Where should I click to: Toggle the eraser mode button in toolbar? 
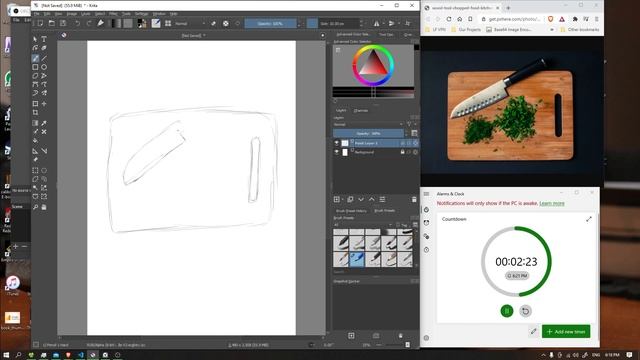pyautogui.click(x=213, y=23)
